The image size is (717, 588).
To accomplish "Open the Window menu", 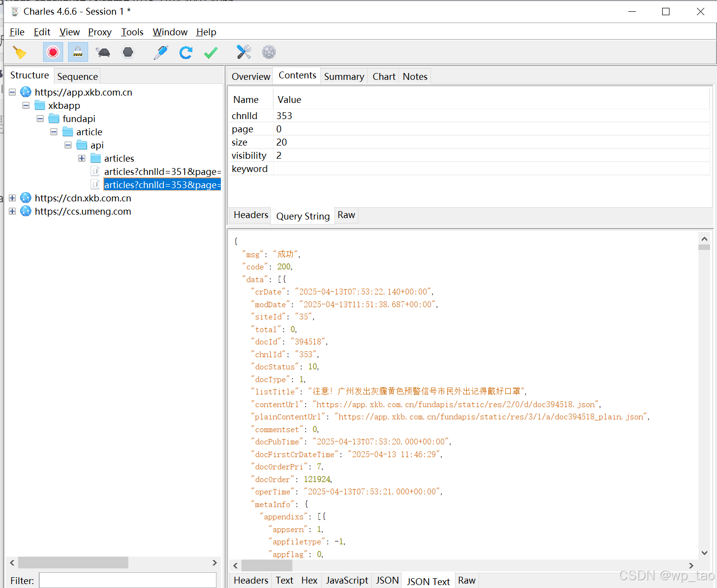I will [x=170, y=32].
